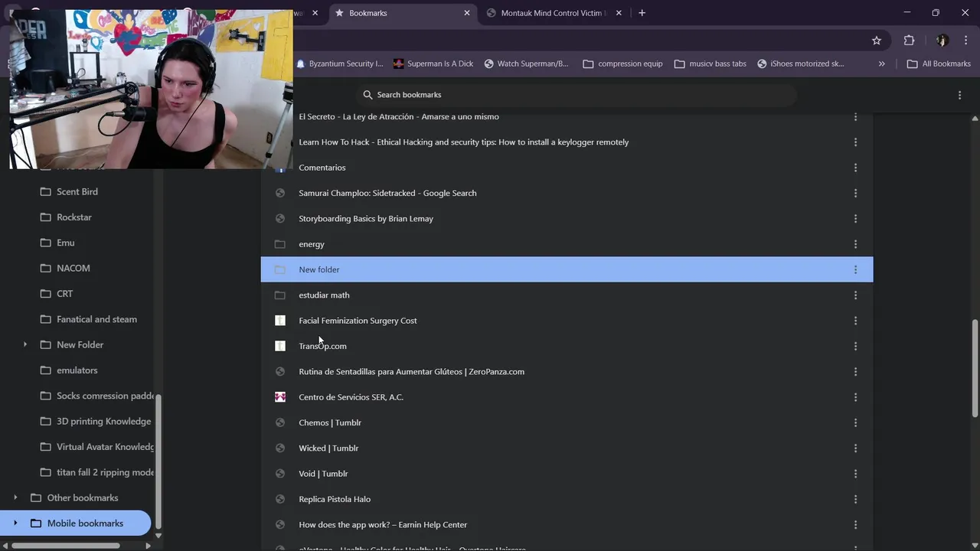Select CRT folder in sidebar
Screen dimensions: 980x551
click(x=65, y=294)
